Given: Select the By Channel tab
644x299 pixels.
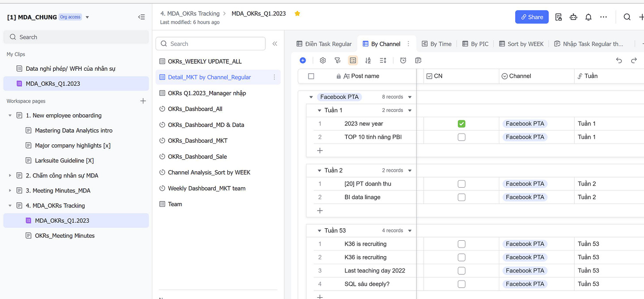Looking at the screenshot, I should point(382,44).
